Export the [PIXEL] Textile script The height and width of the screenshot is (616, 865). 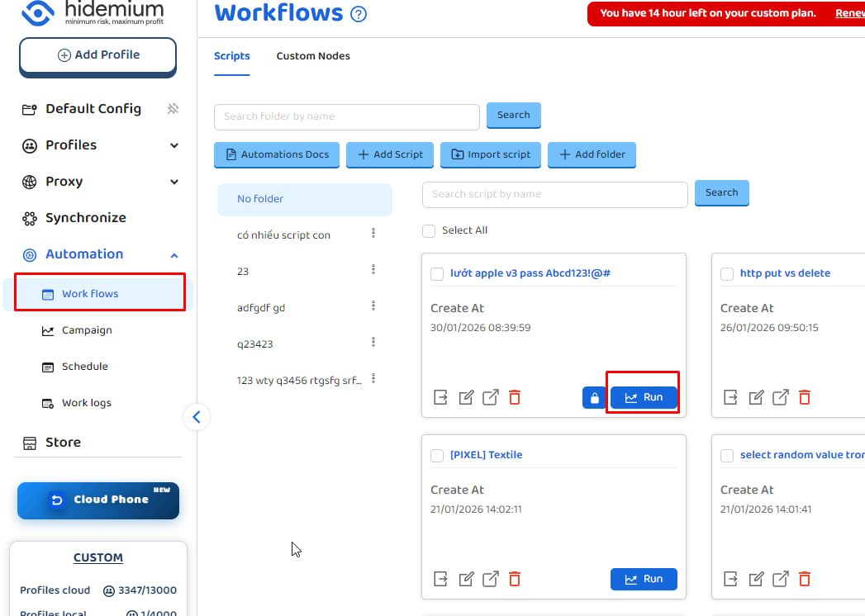(x=441, y=579)
